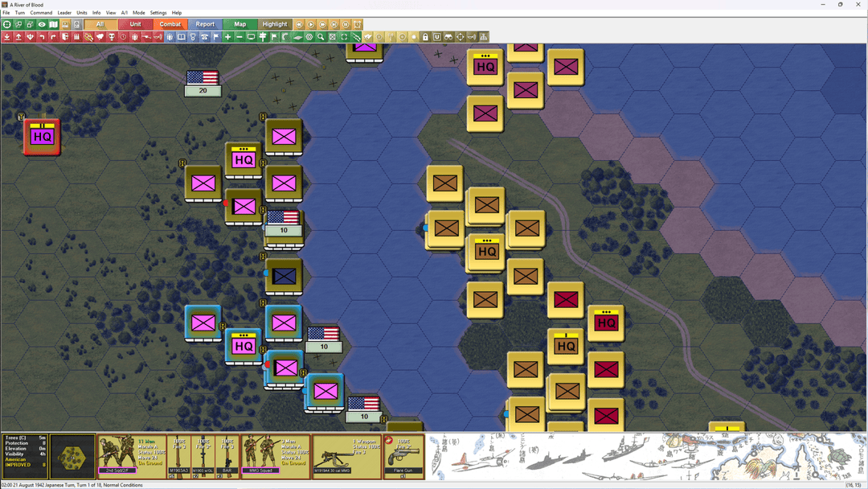Click the red skull icon
Image resolution: width=868 pixels, height=489 pixels.
coord(111,37)
